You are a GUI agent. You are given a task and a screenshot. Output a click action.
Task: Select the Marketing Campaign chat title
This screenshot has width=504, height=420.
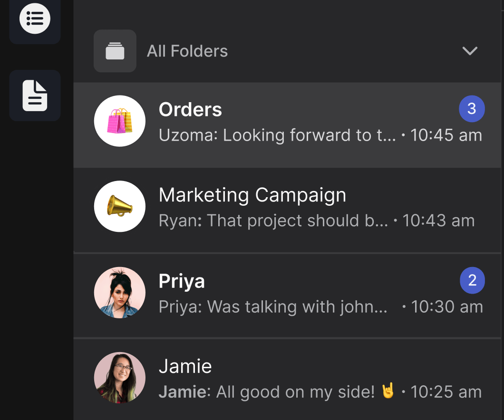click(252, 195)
